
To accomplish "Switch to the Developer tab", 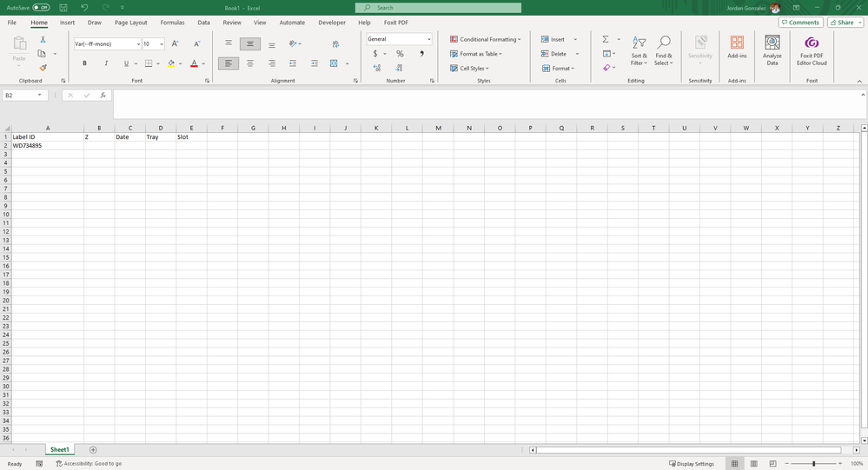I will 332,23.
